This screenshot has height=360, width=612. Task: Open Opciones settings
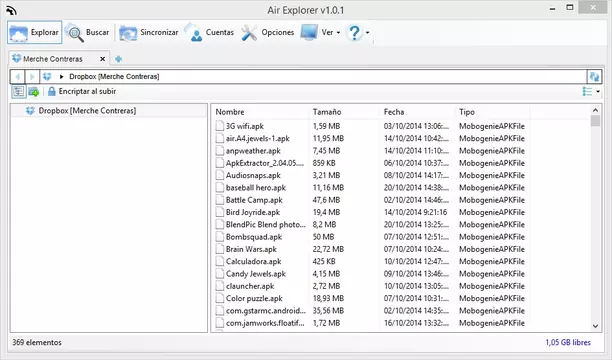pos(267,32)
